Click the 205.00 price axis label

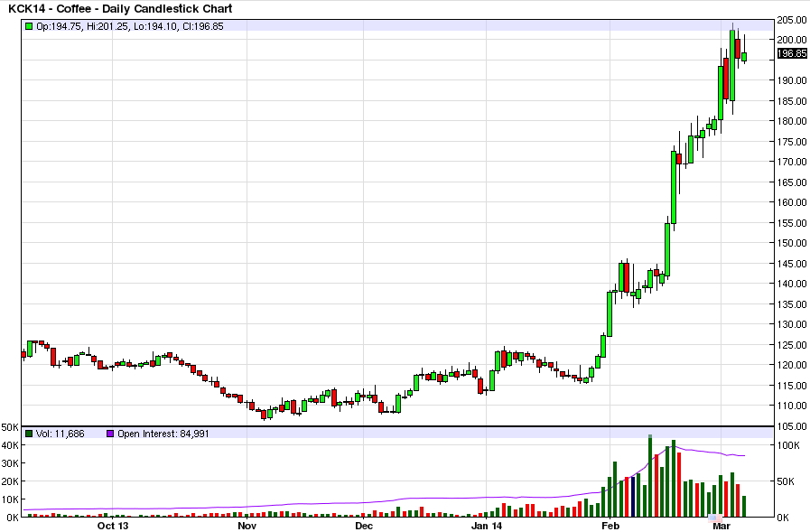792,20
